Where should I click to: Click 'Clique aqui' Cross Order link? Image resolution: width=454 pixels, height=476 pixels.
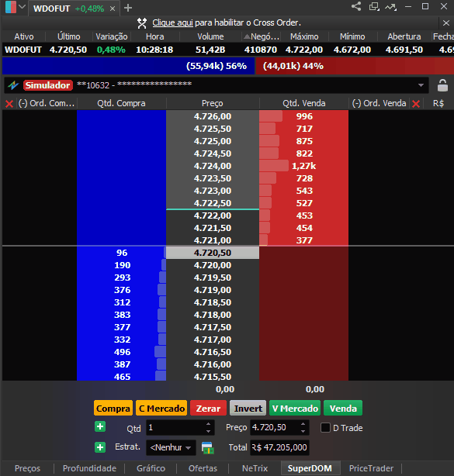tap(172, 22)
